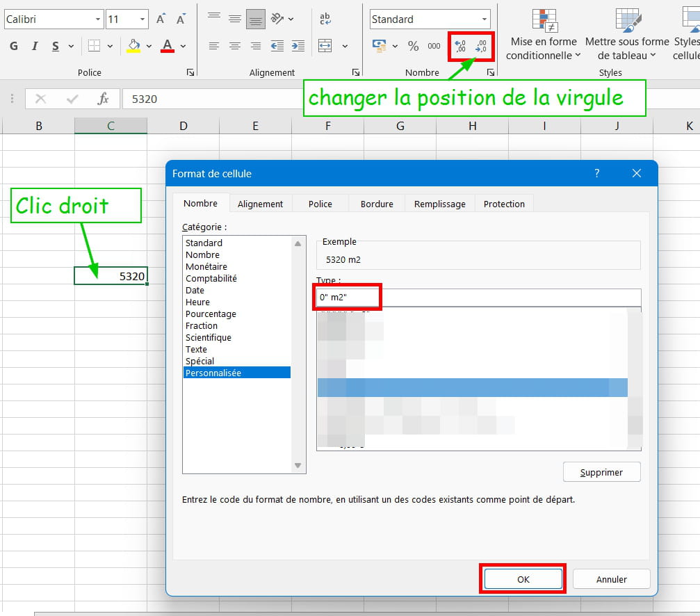
Task: Center align the cell text
Action: click(x=235, y=47)
